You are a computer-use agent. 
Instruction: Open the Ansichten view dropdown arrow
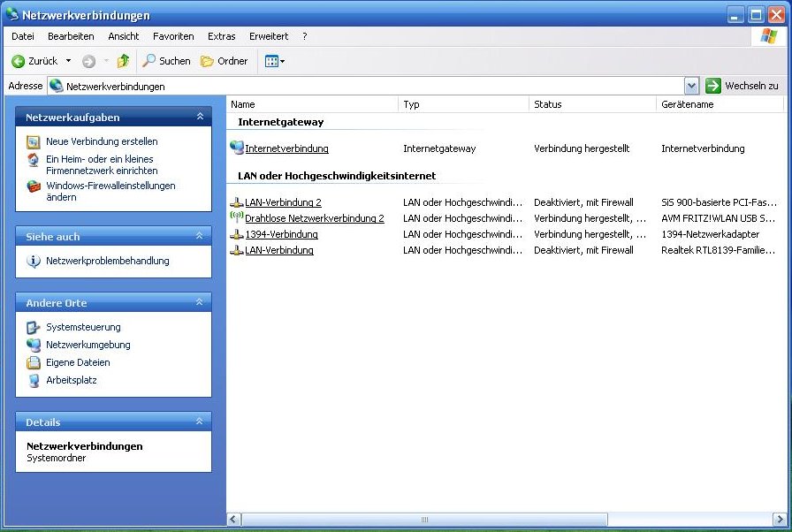click(282, 62)
